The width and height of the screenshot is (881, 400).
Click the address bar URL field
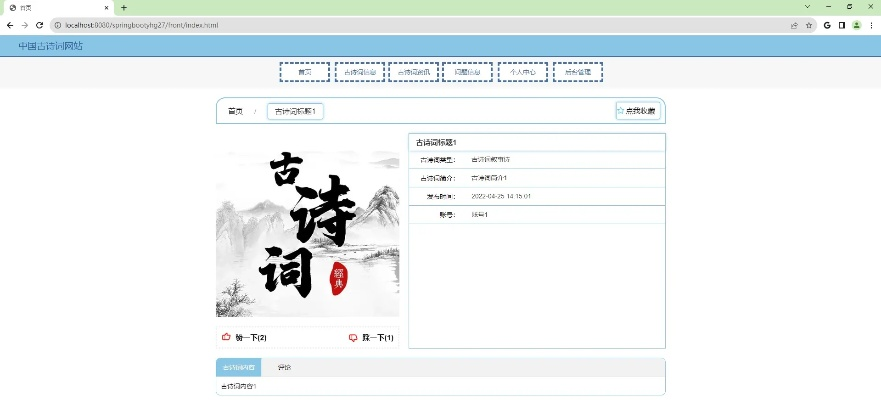click(400, 24)
